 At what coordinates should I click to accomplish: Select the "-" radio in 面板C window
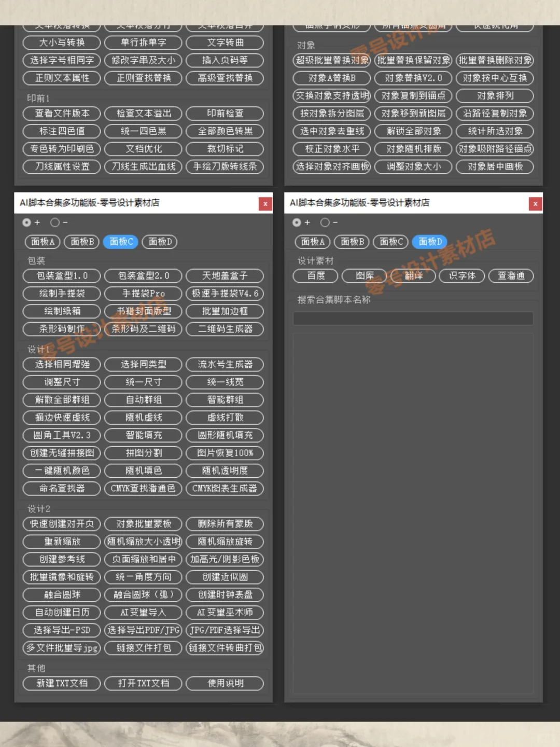click(x=54, y=223)
